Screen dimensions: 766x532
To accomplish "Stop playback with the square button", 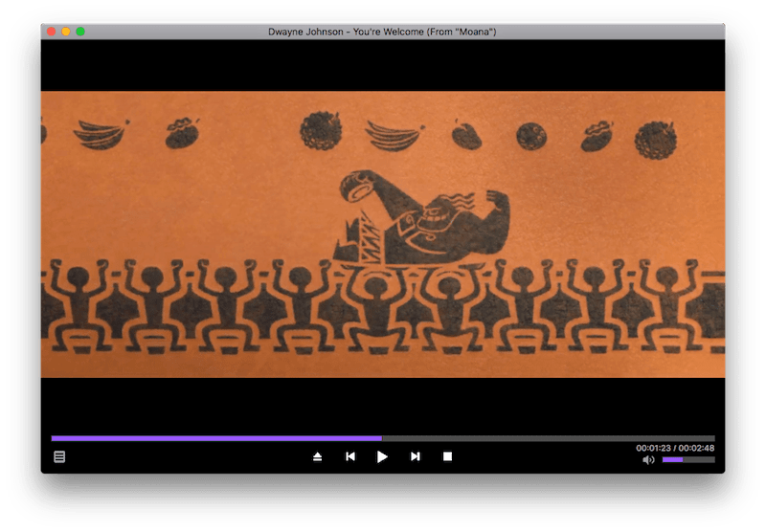I will (x=447, y=456).
